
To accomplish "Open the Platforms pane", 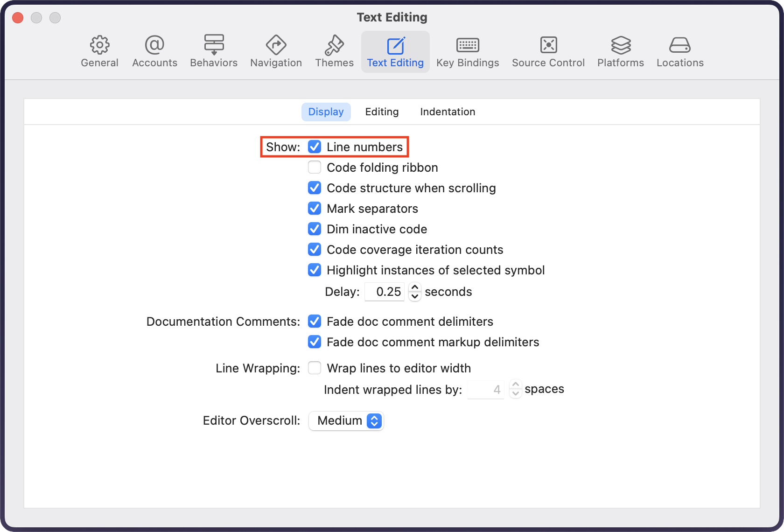I will tap(620, 51).
